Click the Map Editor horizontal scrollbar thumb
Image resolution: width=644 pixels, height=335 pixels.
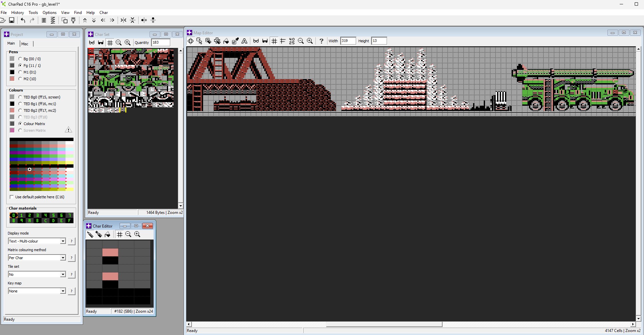(x=384, y=324)
